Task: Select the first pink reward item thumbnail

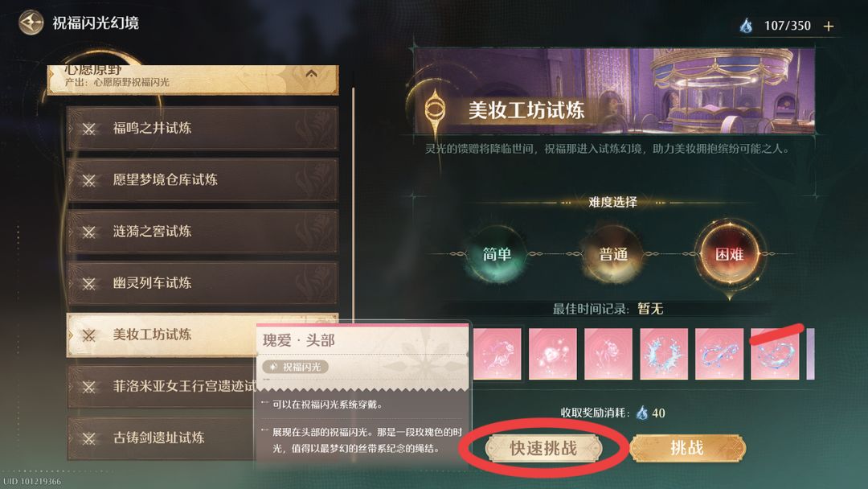Action: [x=497, y=354]
